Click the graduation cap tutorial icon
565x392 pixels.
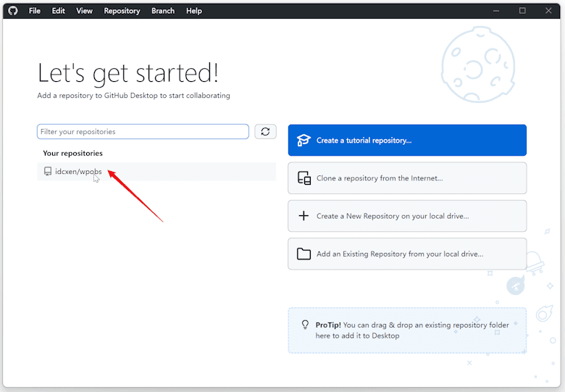pos(304,140)
